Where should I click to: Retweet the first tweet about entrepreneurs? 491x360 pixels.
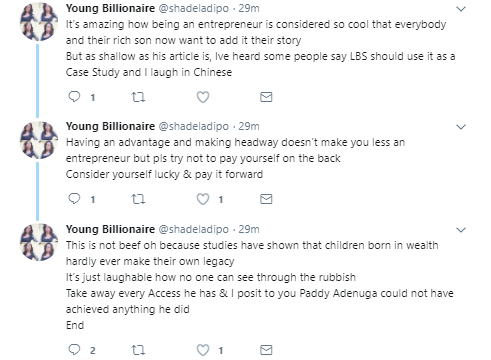(138, 97)
